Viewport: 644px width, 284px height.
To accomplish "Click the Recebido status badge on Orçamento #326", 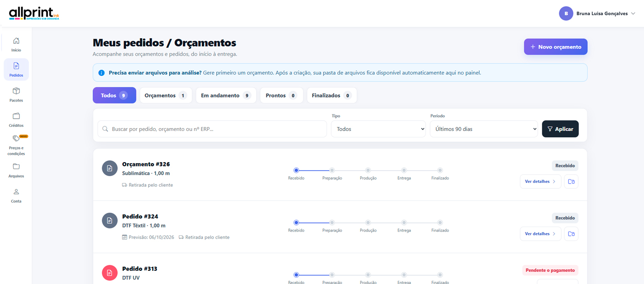I will [565, 166].
